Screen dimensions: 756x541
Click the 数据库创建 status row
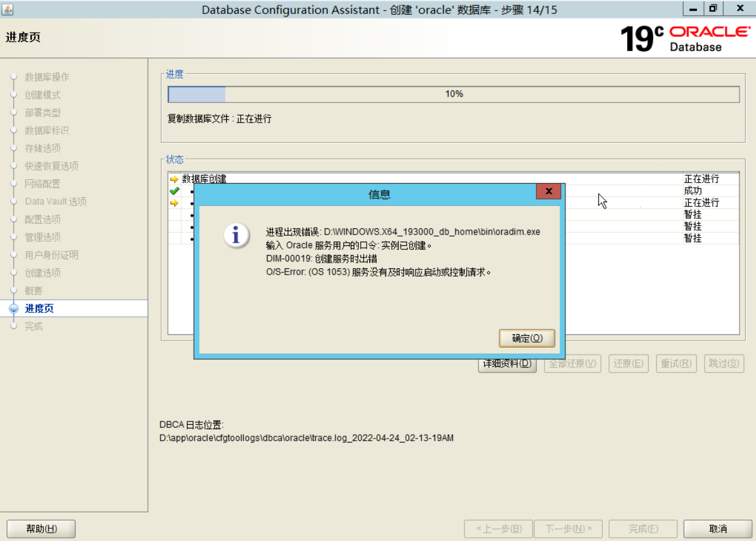click(x=453, y=179)
